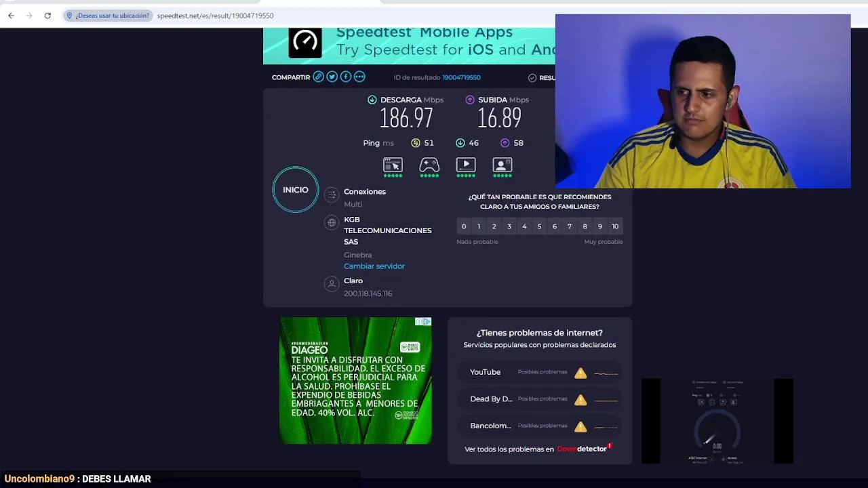The image size is (868, 488).
Task: Click the upload value 16.89
Action: coord(500,119)
